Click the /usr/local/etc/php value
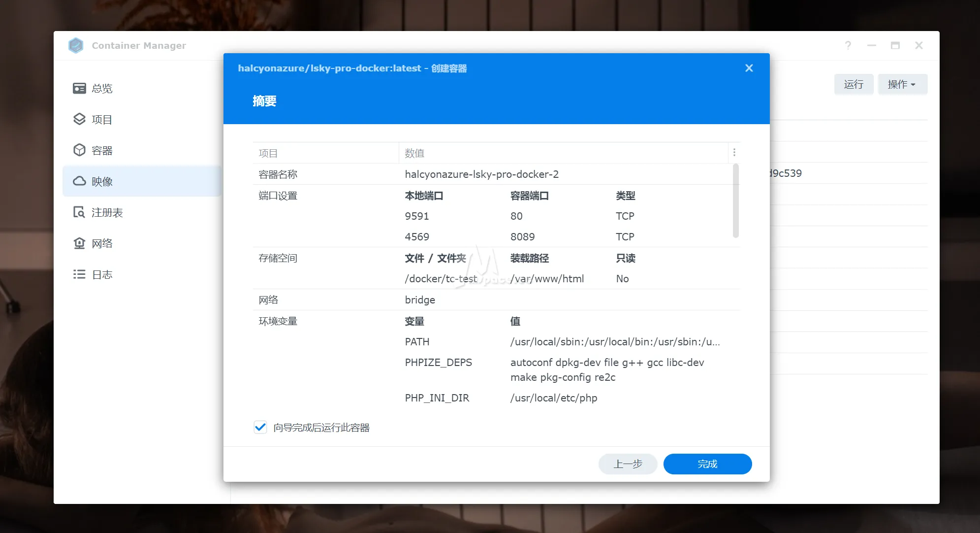This screenshot has width=980, height=533. [553, 398]
